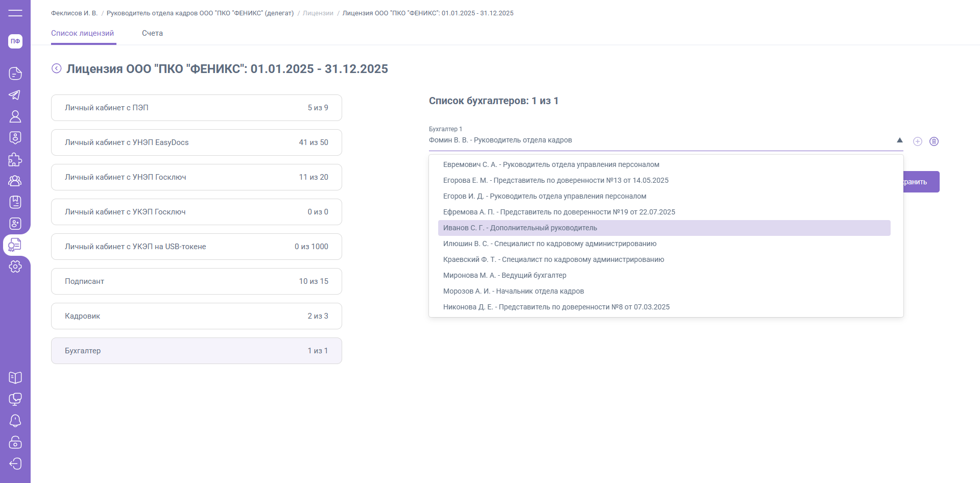Choose Миронова М. А. - Ведущий бухгалтер

tap(505, 275)
